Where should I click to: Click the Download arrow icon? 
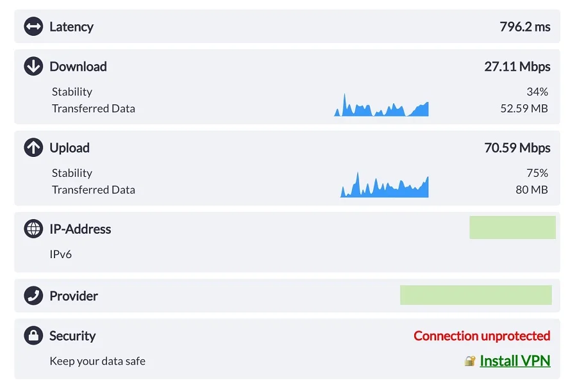click(x=33, y=67)
